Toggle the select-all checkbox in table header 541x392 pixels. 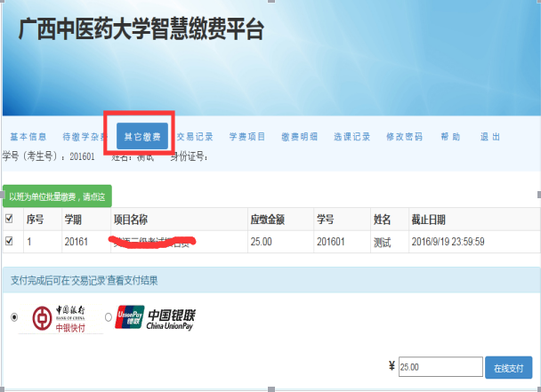[10, 219]
